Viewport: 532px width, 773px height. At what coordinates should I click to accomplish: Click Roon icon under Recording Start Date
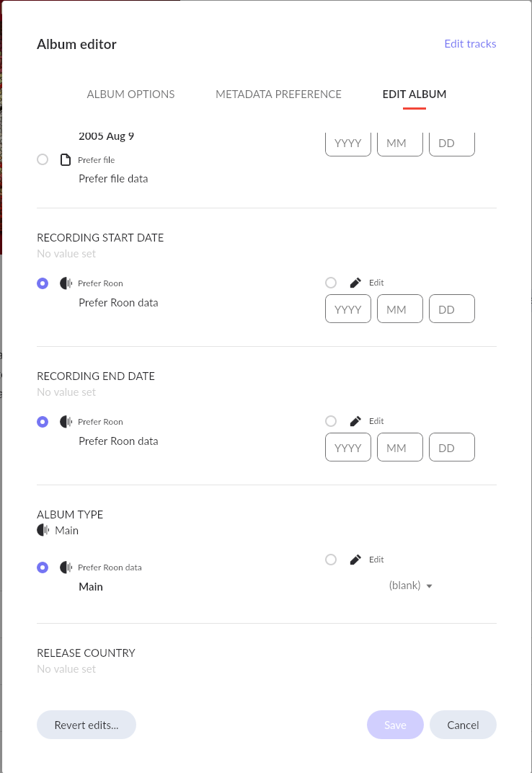pos(66,283)
